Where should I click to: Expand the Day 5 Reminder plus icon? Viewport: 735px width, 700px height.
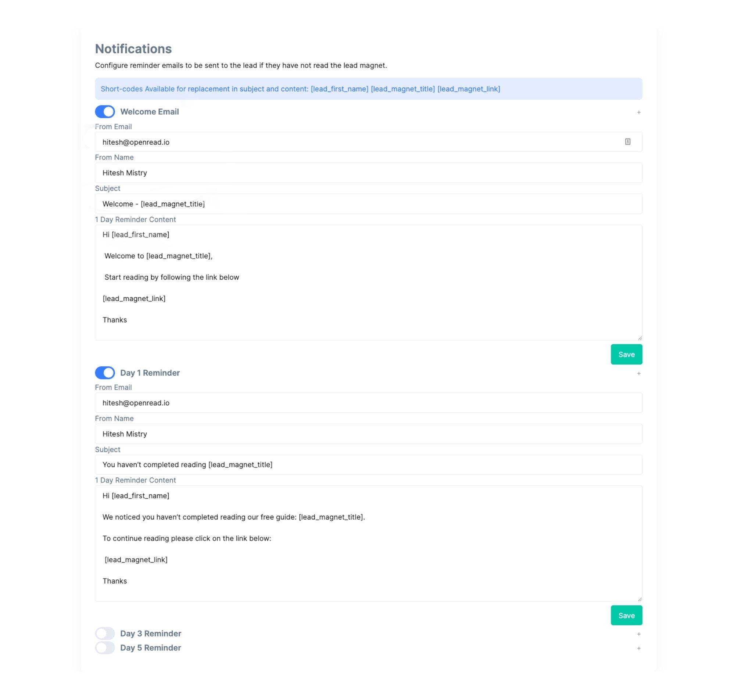(638, 648)
